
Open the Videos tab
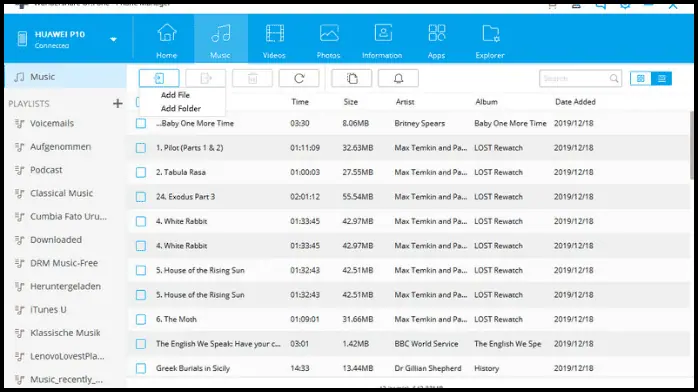coord(274,40)
